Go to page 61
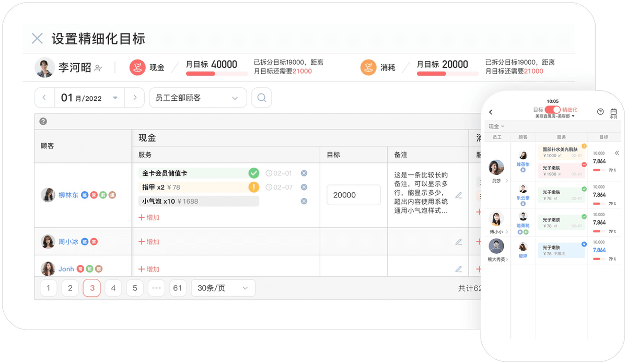The width and height of the screenshot is (627, 364). click(x=178, y=288)
